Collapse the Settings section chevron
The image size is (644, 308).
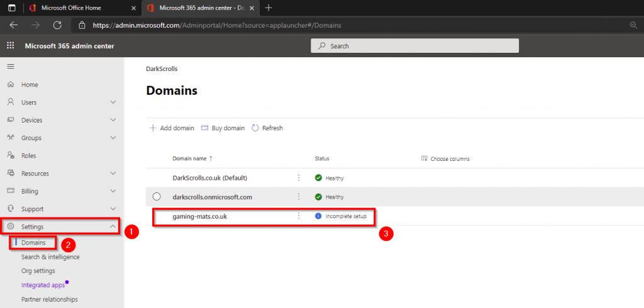(x=113, y=226)
